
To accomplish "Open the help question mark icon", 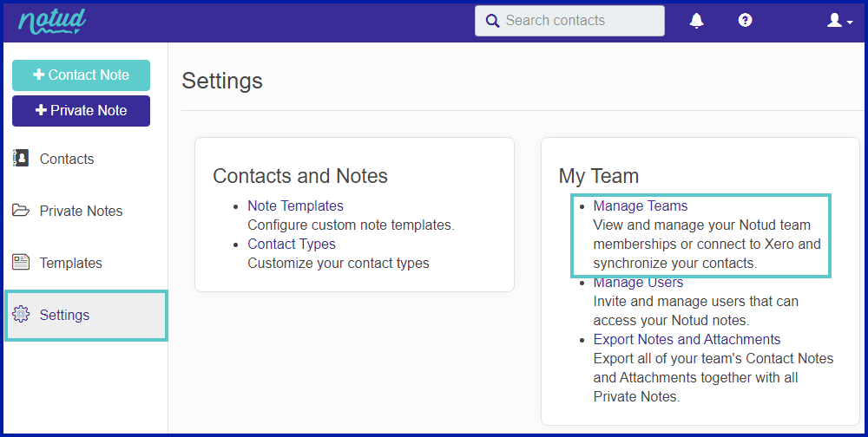I will 745,21.
